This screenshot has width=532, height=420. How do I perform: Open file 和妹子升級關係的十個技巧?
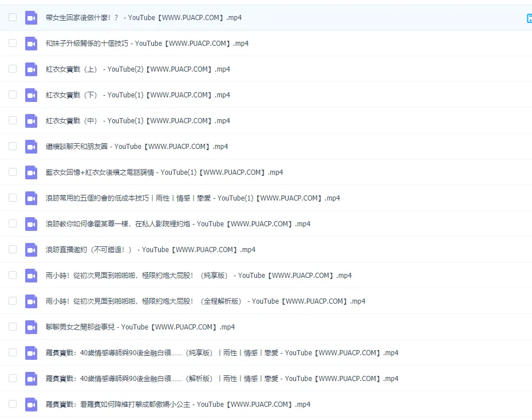pyautogui.click(x=147, y=44)
